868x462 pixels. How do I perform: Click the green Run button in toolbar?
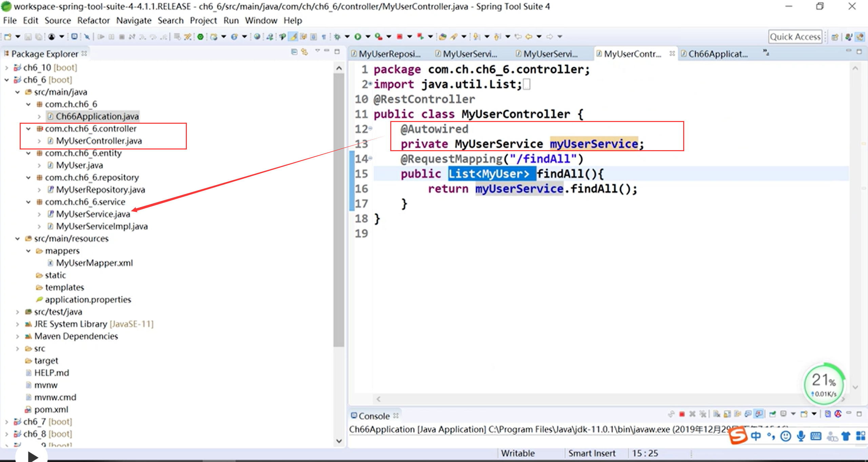coord(358,37)
